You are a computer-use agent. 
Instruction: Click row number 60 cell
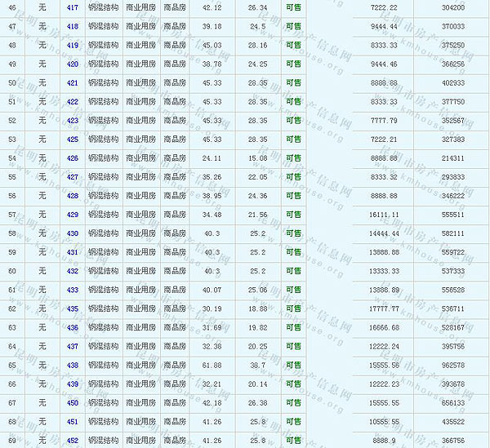(11, 271)
